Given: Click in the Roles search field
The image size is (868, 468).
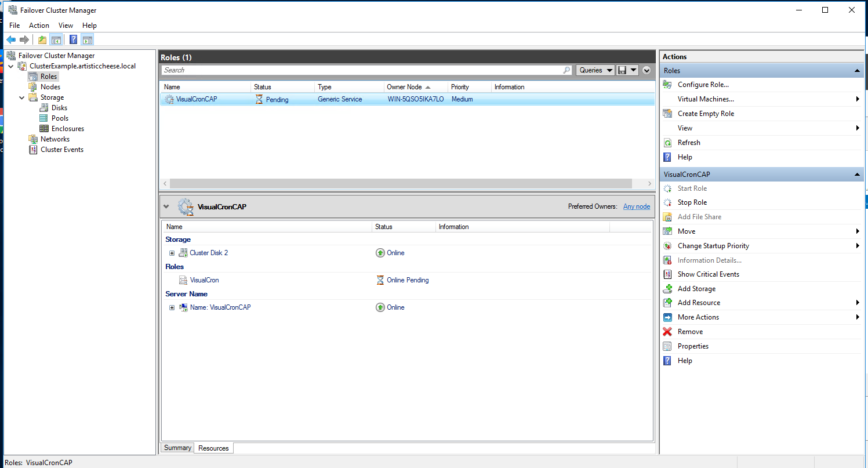Looking at the screenshot, I should 362,70.
